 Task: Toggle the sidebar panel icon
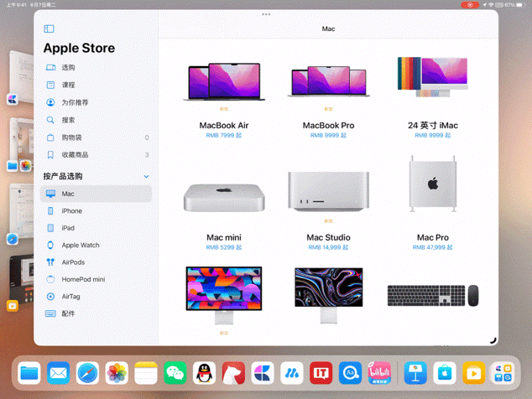[x=49, y=28]
